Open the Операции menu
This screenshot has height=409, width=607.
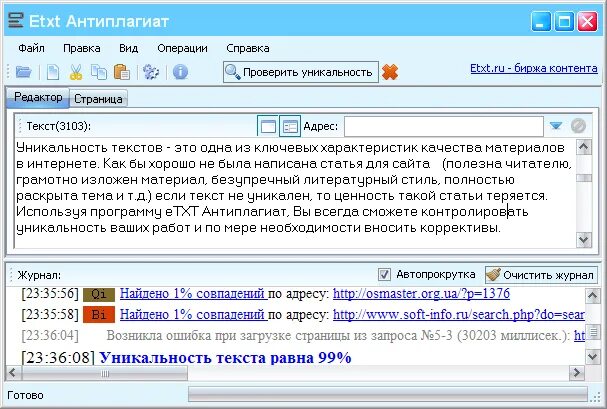182,48
